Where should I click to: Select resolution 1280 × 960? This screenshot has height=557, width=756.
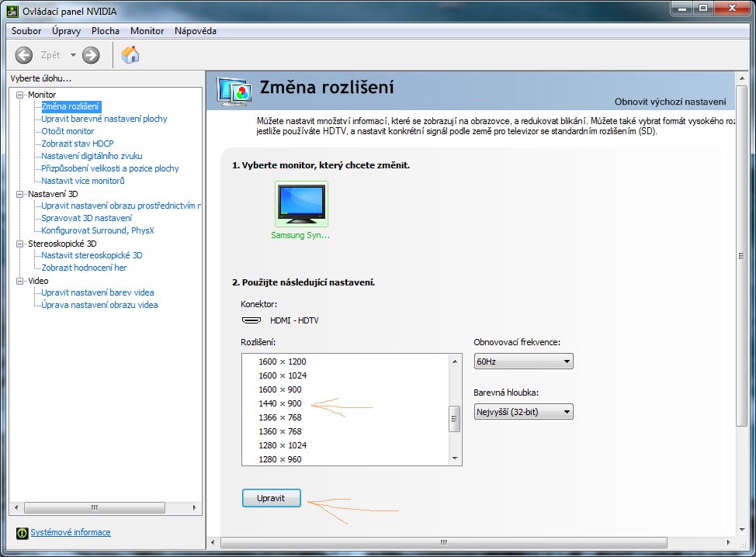[x=280, y=460]
